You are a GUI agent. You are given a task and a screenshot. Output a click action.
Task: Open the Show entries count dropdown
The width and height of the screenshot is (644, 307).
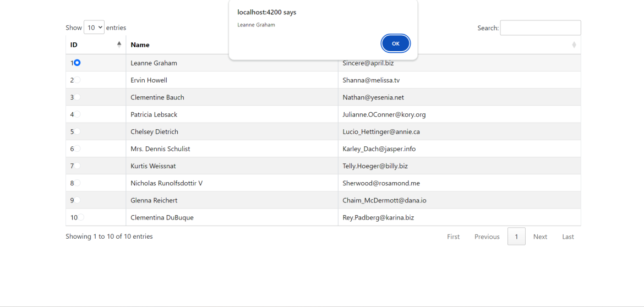pos(94,28)
